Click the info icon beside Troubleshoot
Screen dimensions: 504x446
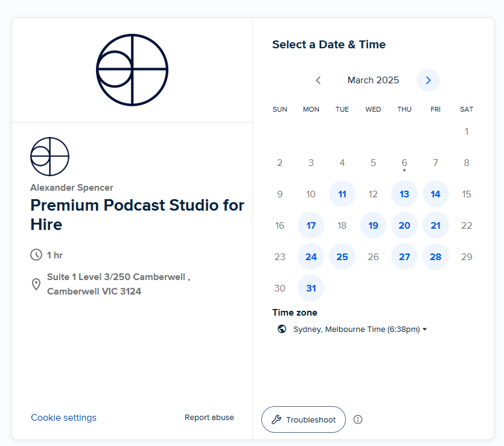(x=358, y=419)
